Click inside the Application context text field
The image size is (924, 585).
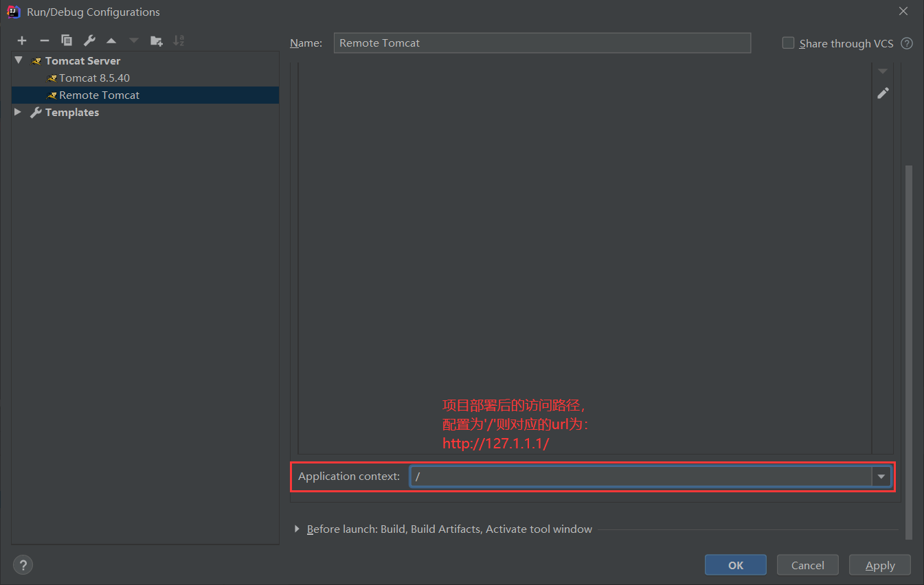point(641,476)
